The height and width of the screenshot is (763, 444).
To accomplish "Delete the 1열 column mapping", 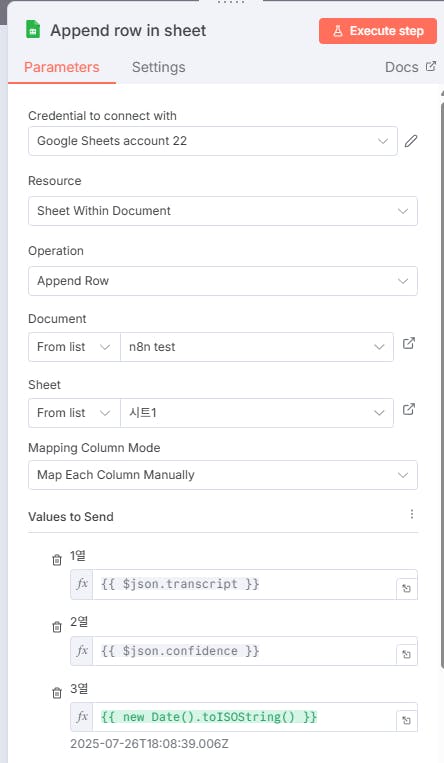I will 57,560.
